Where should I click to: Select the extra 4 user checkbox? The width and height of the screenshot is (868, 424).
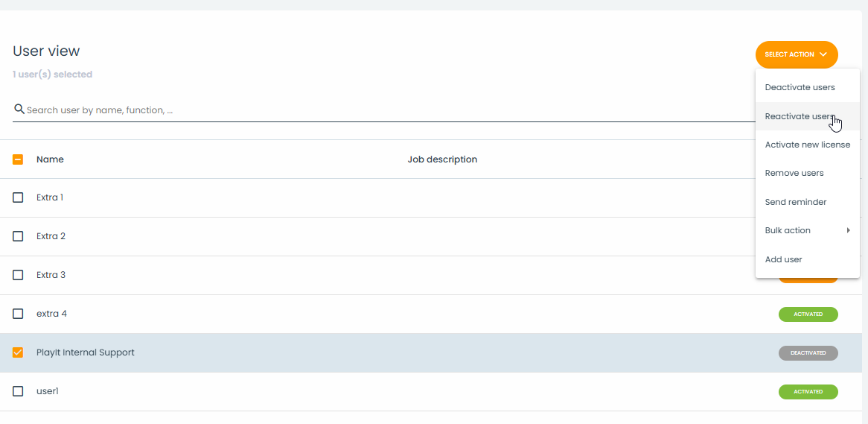tap(18, 314)
